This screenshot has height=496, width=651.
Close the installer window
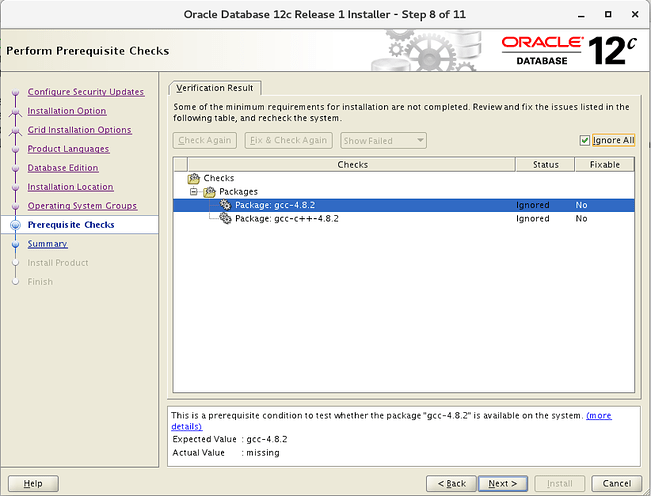635,14
